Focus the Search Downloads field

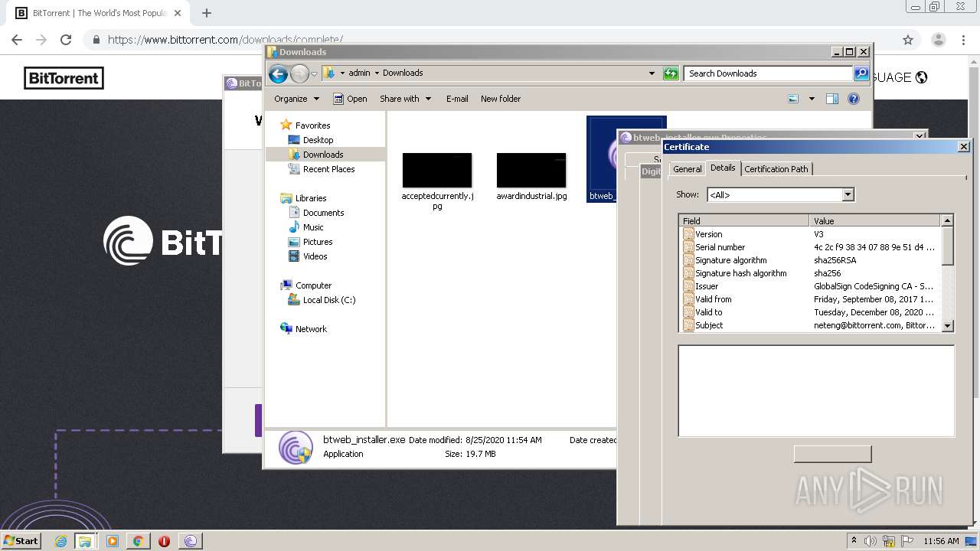[x=768, y=73]
